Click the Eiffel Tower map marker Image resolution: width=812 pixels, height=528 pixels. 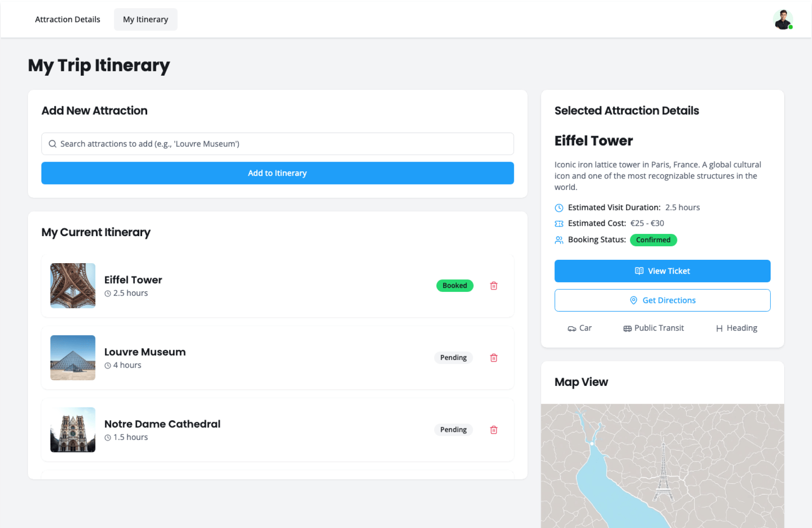[x=663, y=473]
